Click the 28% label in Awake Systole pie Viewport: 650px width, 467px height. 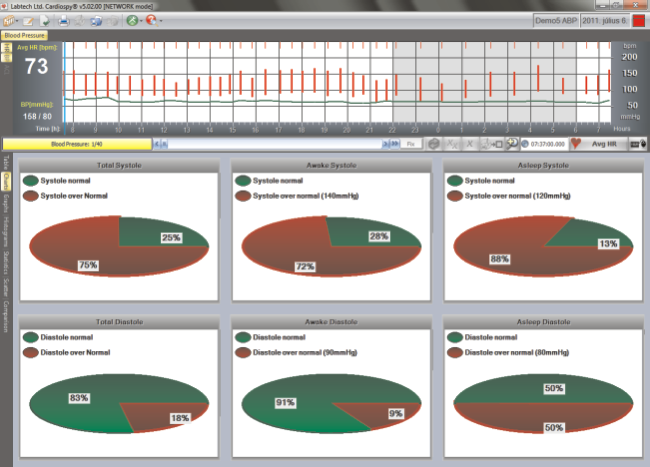pos(379,237)
